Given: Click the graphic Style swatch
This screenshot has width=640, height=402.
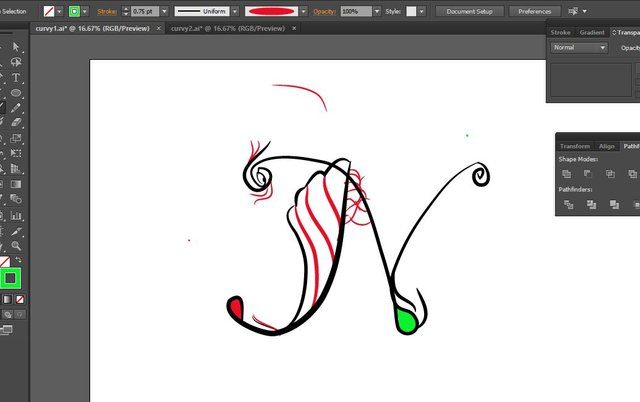Looking at the screenshot, I should coord(411,11).
